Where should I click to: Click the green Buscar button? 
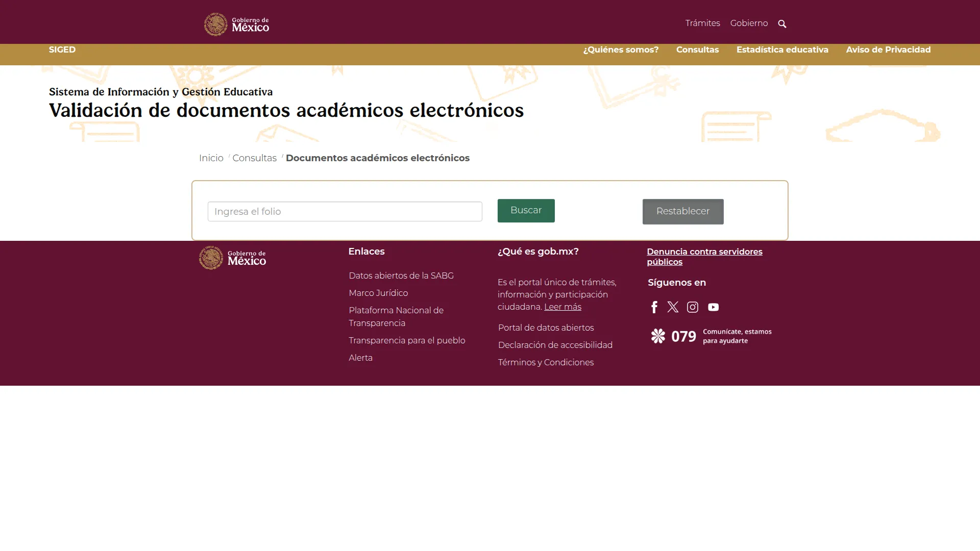[x=526, y=210]
